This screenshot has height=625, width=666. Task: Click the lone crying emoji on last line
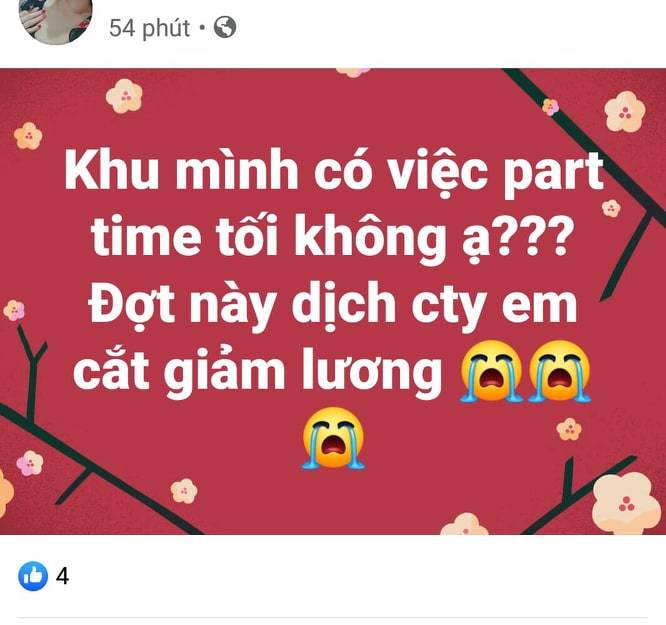[x=333, y=438]
